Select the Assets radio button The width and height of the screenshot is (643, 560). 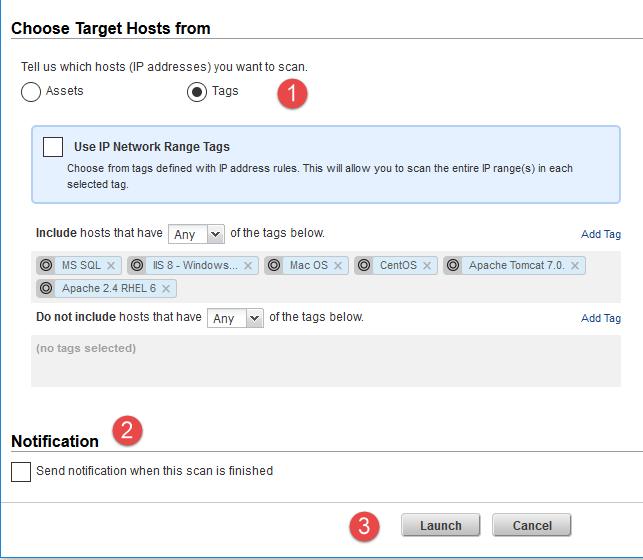click(31, 92)
